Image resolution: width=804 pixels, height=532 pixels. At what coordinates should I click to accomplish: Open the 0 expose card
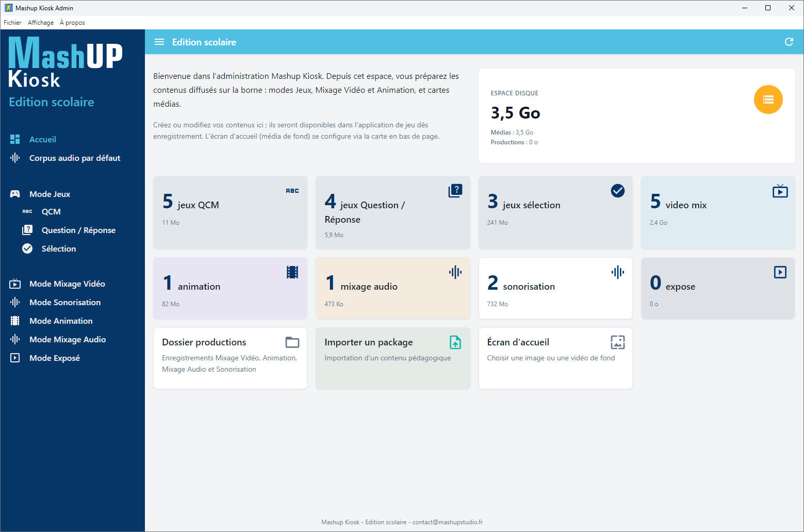718,288
